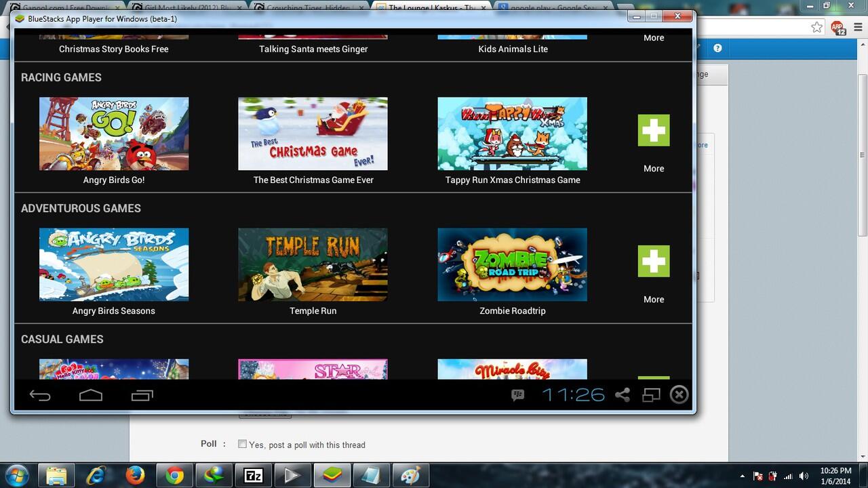Click the help question mark icon in Kaskus
This screenshot has width=868, height=488.
pyautogui.click(x=717, y=48)
